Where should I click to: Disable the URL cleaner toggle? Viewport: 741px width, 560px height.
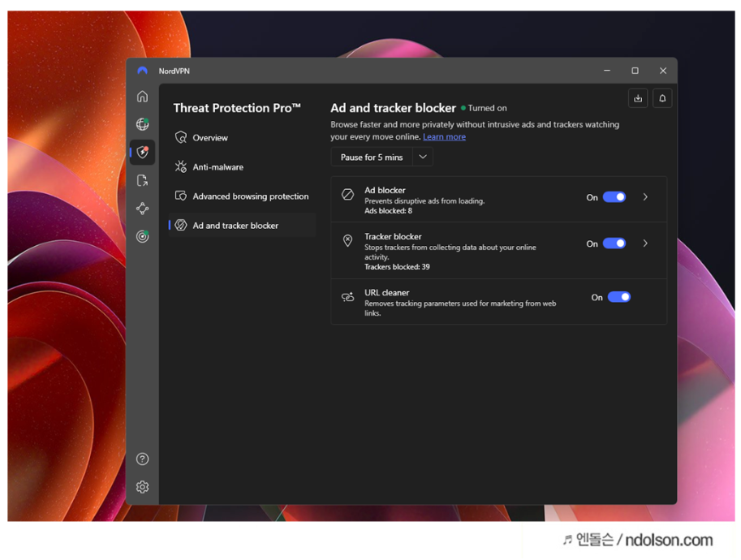click(619, 297)
